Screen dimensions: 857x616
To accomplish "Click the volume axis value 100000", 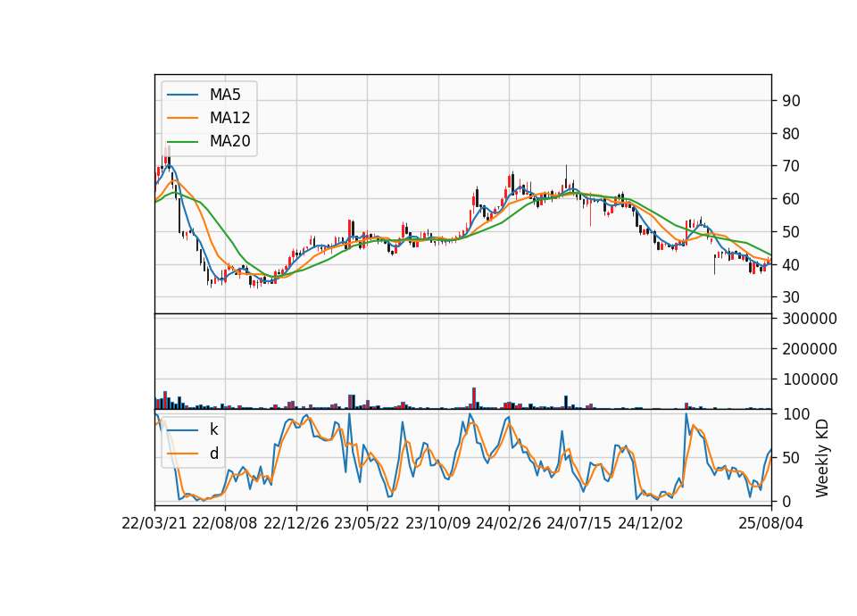I will point(810,379).
